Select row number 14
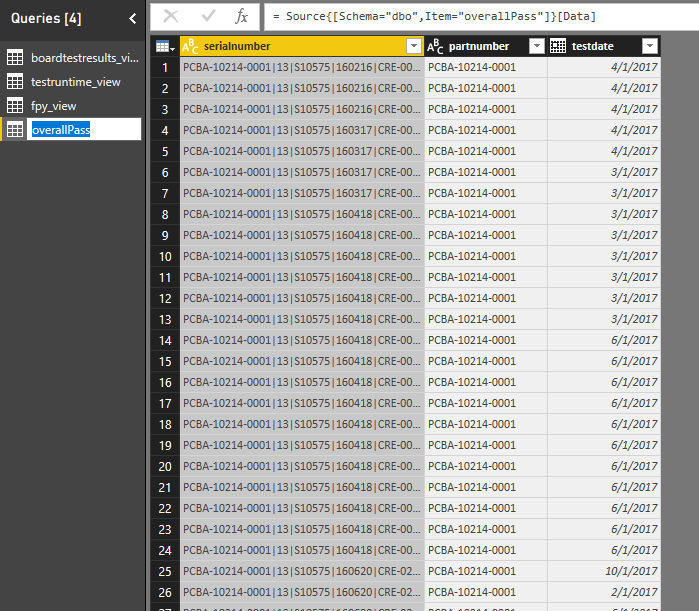This screenshot has width=699, height=611. coord(165,340)
